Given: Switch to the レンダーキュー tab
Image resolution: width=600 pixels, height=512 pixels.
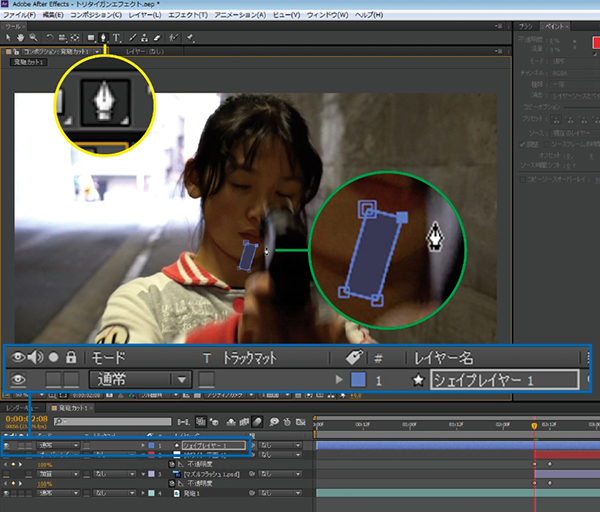Looking at the screenshot, I should [x=22, y=408].
